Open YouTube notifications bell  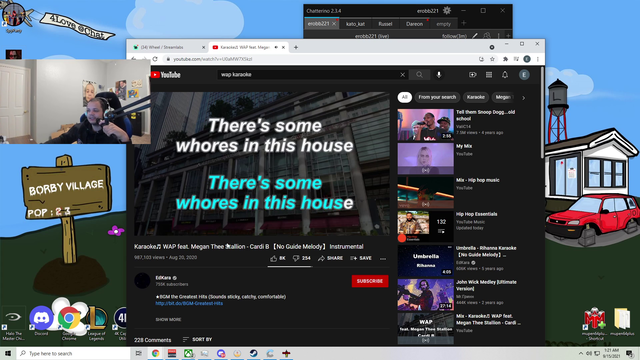point(505,75)
